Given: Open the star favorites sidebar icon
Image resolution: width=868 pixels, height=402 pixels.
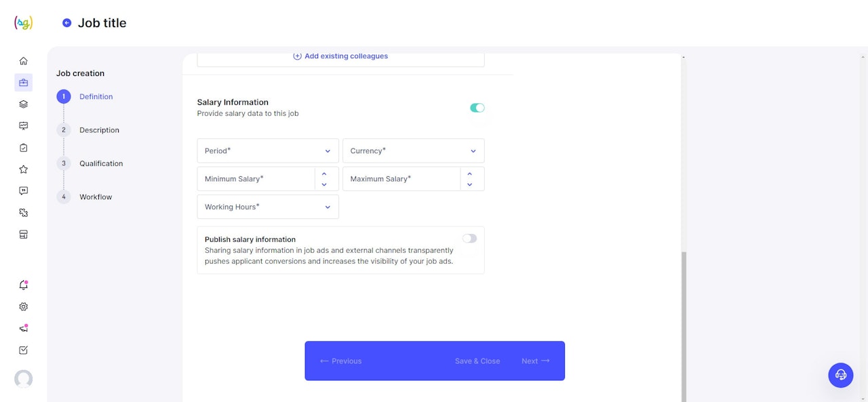Looking at the screenshot, I should pos(24,169).
